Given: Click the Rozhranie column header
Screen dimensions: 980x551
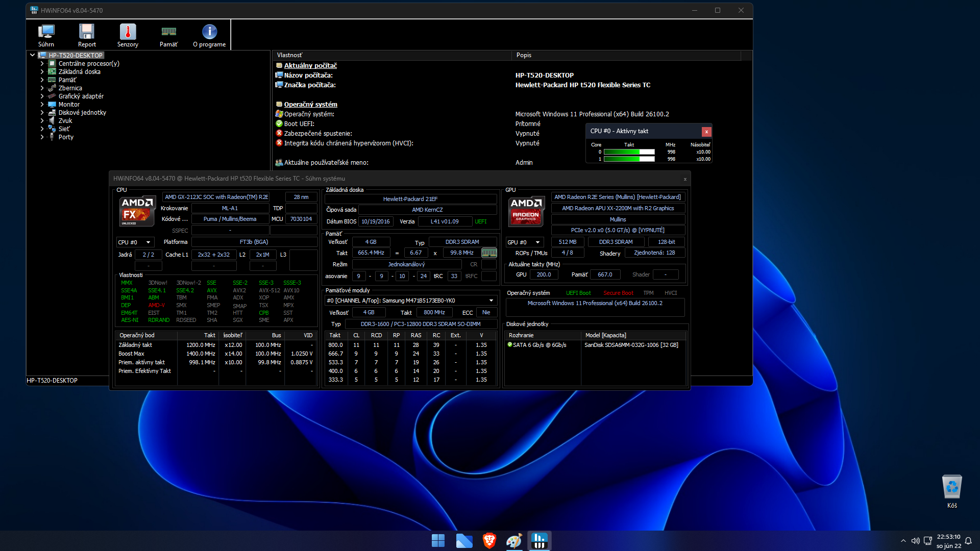Looking at the screenshot, I should point(543,335).
